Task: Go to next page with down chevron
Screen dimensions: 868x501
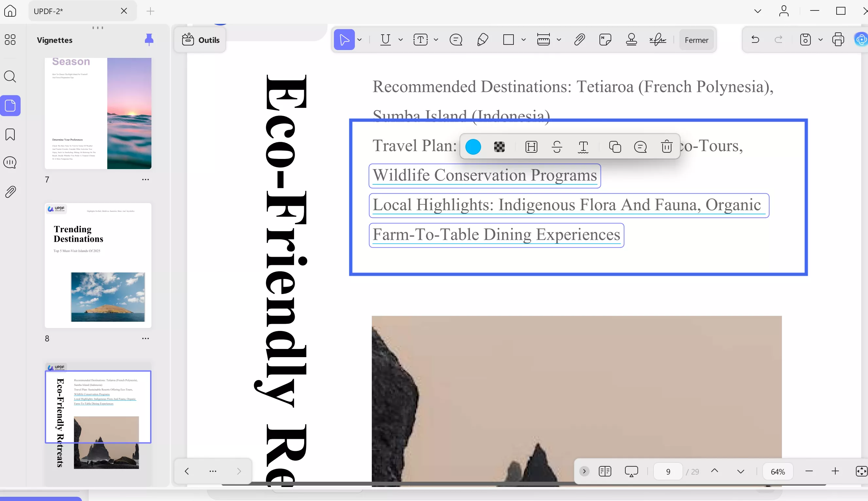Action: [x=741, y=472]
